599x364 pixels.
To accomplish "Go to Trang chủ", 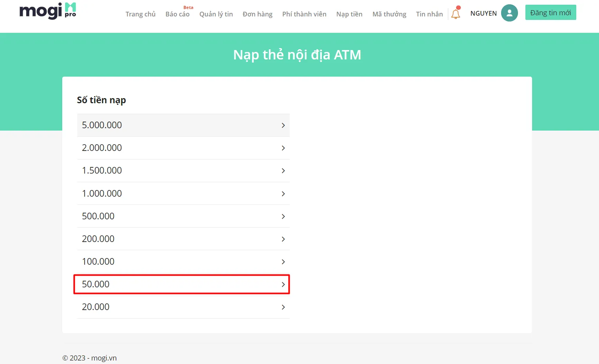I will (x=141, y=14).
